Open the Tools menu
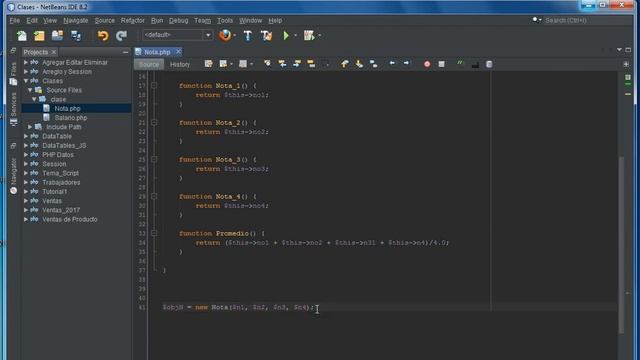The image size is (640, 360). pos(225,20)
